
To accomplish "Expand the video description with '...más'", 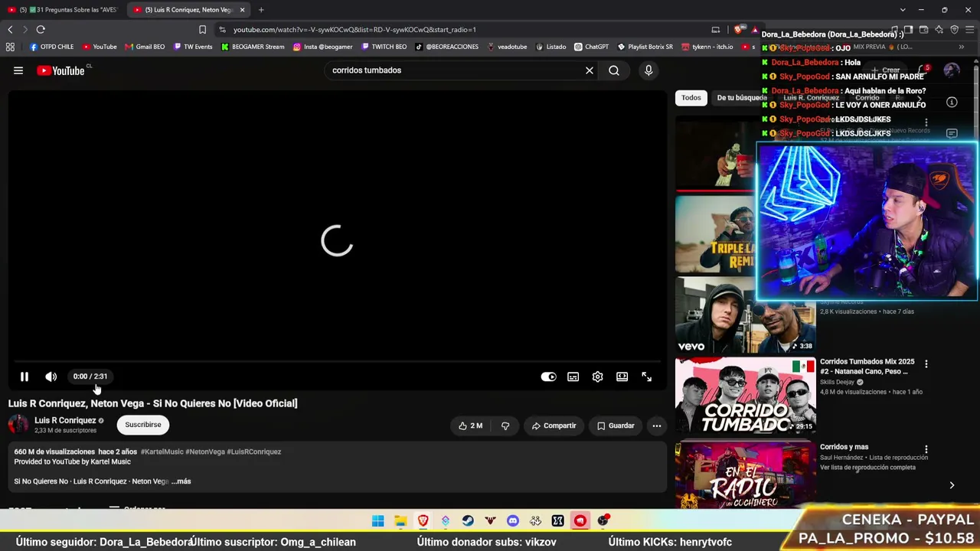I will click(181, 481).
